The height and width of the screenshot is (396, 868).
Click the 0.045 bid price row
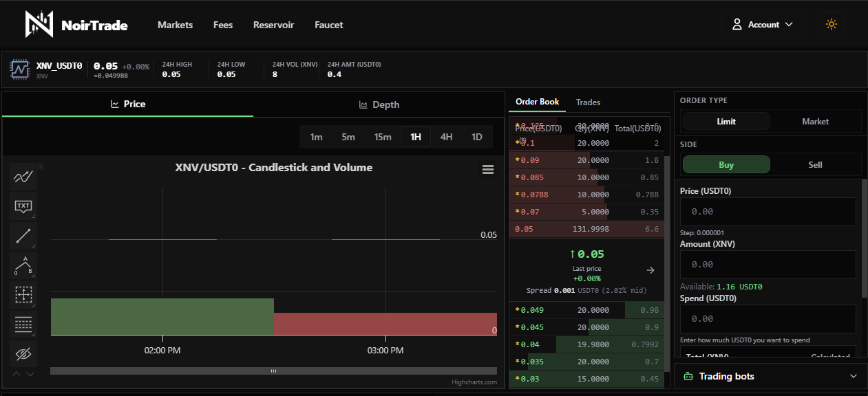pos(586,327)
